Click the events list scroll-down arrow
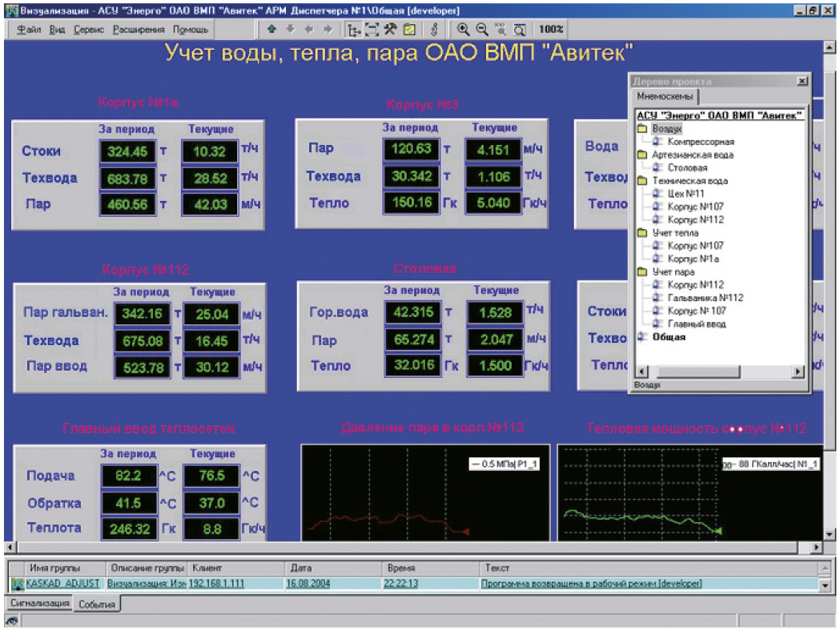This screenshot has height=631, width=840. click(x=826, y=585)
